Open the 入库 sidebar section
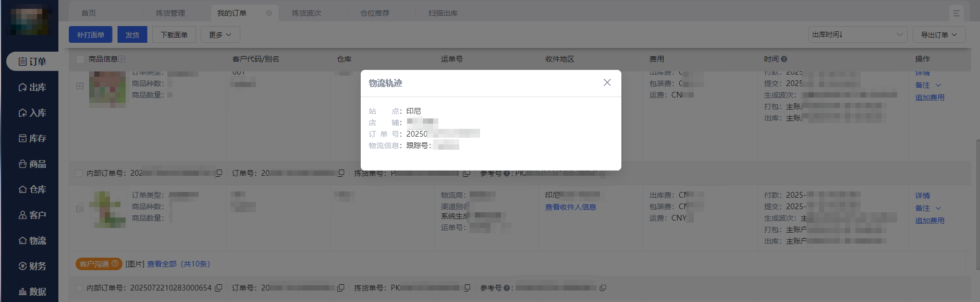Screen dimensions: 980x302 coord(32,113)
